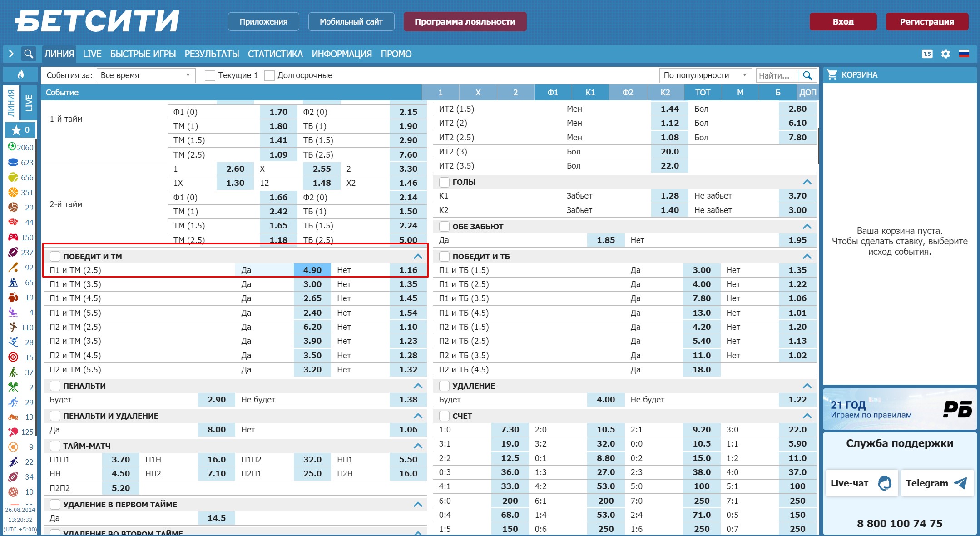Select the tennis ball icon (656)

point(13,177)
